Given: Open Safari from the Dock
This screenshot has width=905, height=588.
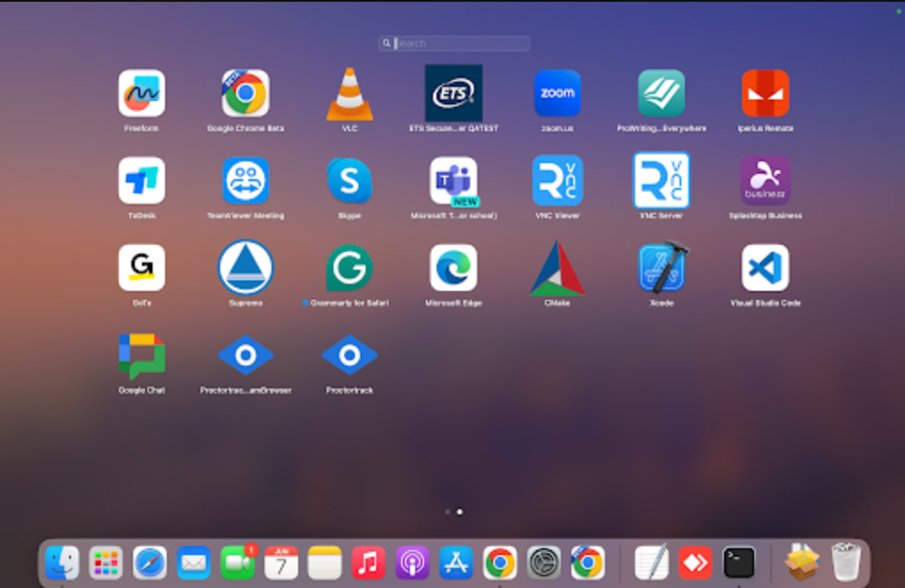Looking at the screenshot, I should click(149, 562).
